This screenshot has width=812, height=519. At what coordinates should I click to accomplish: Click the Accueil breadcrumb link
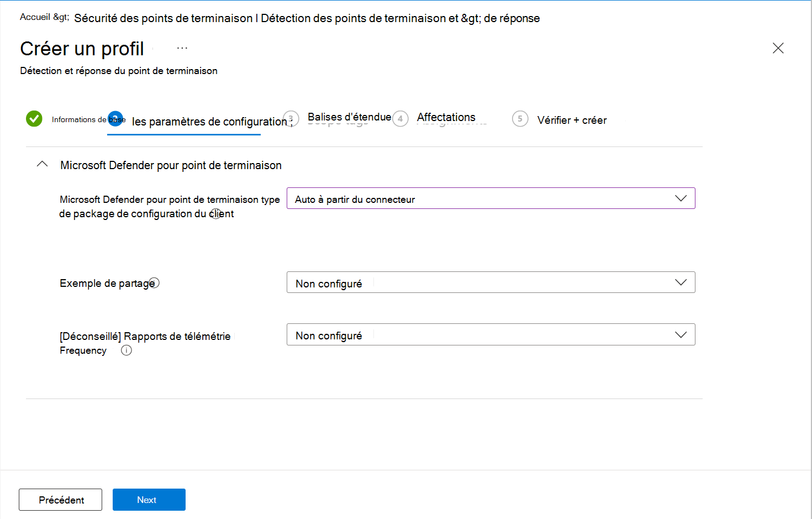click(35, 17)
